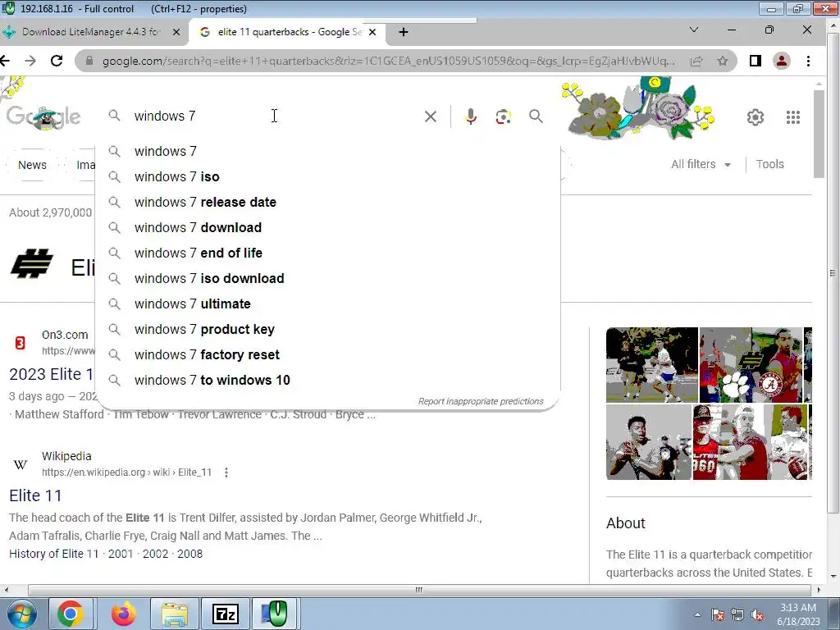Open the 2023 Elite 11 On3 result

(x=52, y=374)
